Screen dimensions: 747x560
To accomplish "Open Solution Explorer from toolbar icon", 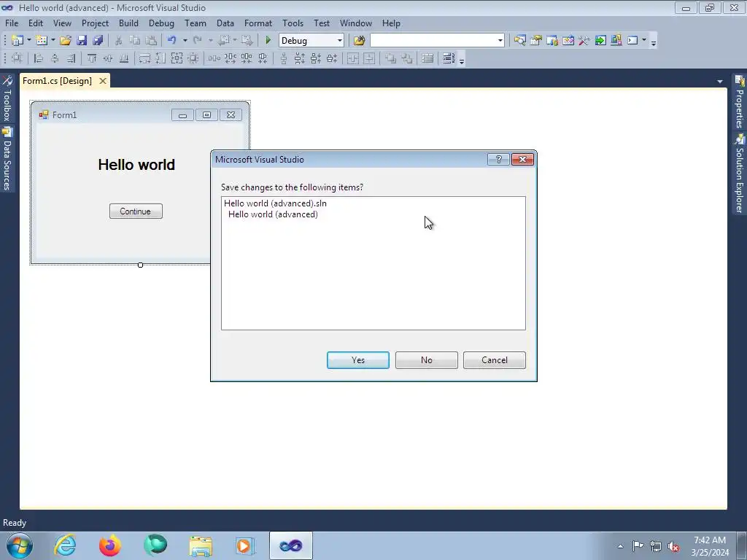I will pos(519,41).
